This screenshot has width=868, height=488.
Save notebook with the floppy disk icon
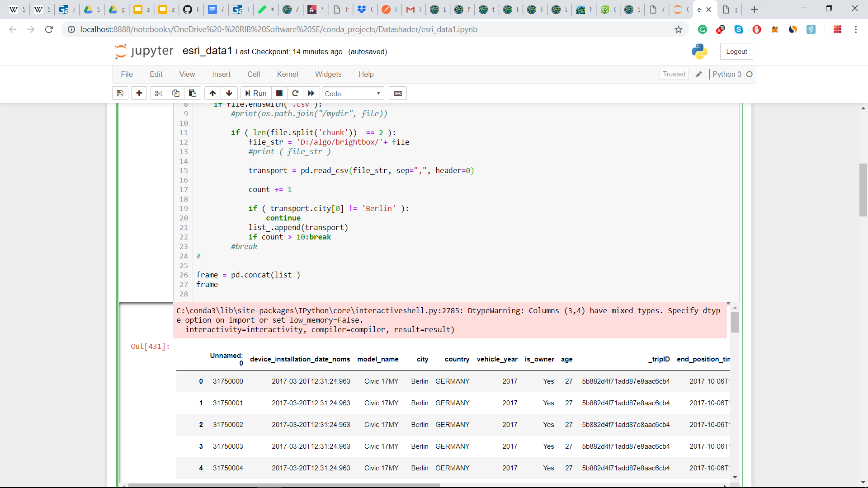point(120,93)
